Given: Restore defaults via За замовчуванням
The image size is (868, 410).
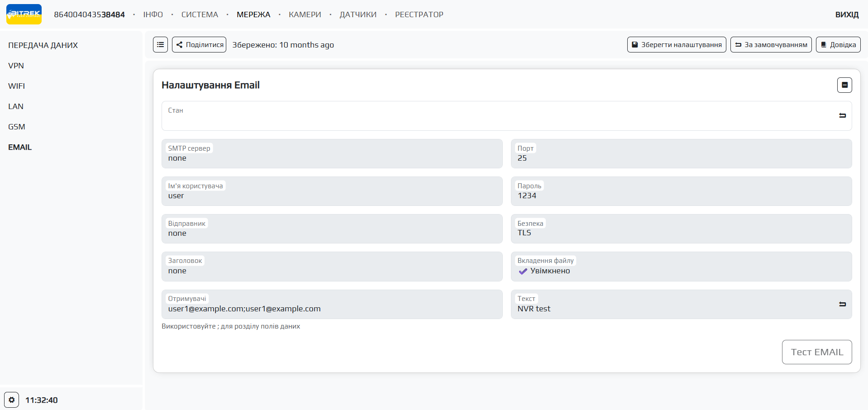Looking at the screenshot, I should 771,45.
